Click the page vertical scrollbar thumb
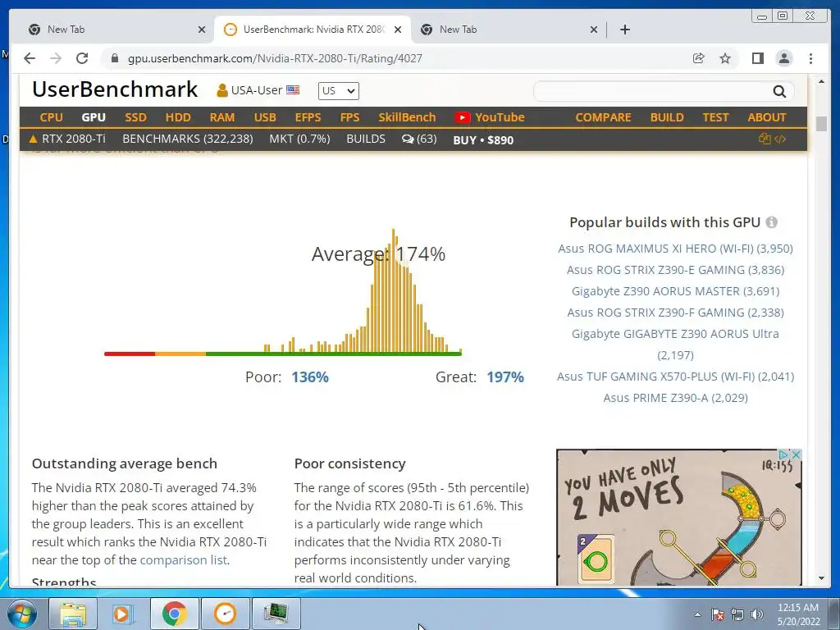Viewport: 840px width, 630px height. click(x=821, y=124)
